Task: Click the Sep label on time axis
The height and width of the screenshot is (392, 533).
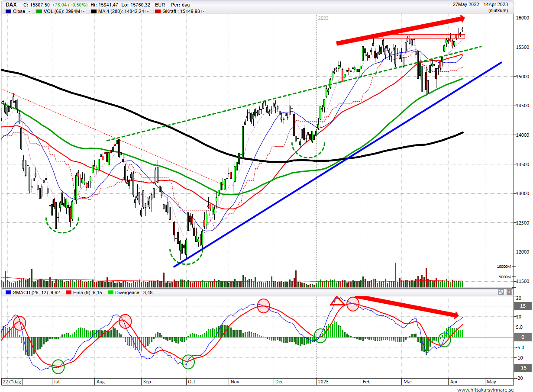Action: tap(147, 382)
